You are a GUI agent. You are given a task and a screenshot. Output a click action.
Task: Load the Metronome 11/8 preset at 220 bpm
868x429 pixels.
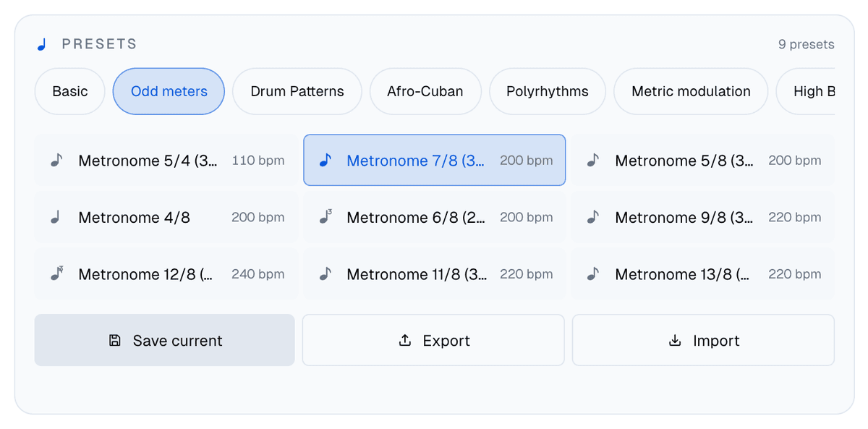435,274
